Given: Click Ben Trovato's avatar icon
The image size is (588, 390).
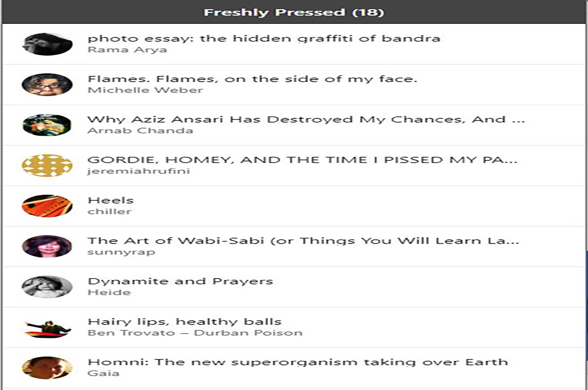Looking at the screenshot, I should 47,327.
